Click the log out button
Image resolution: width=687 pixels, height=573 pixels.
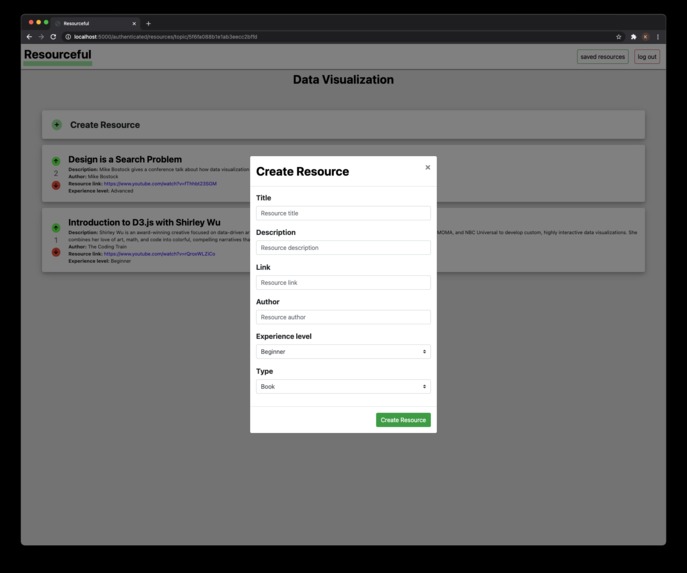[x=647, y=57]
